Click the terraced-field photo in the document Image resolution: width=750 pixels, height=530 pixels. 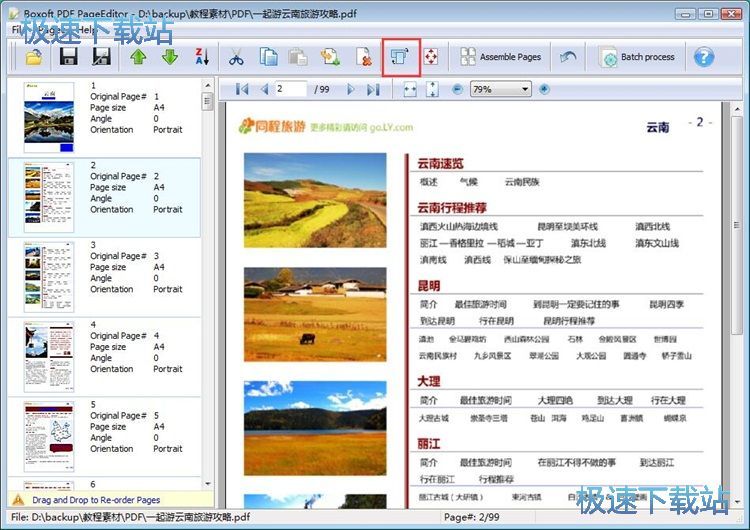tap(315, 200)
